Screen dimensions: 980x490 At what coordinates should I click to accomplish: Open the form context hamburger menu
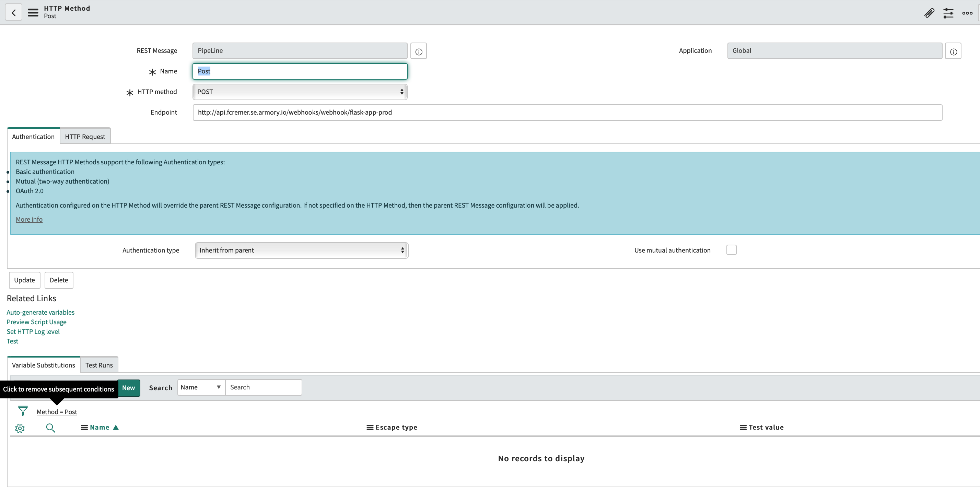33,13
